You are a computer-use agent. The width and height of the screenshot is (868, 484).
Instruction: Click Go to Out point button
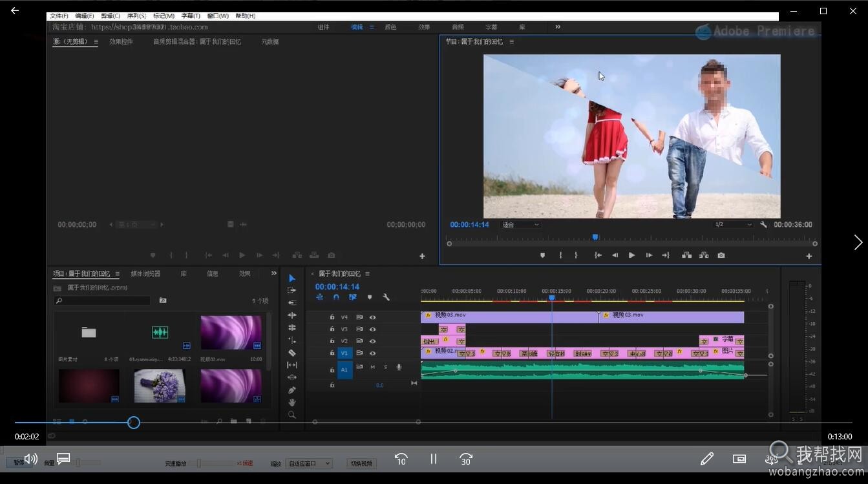pos(665,255)
